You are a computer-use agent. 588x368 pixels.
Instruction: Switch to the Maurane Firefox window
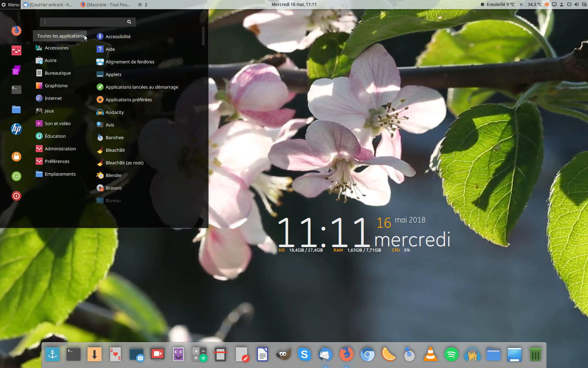pos(106,5)
